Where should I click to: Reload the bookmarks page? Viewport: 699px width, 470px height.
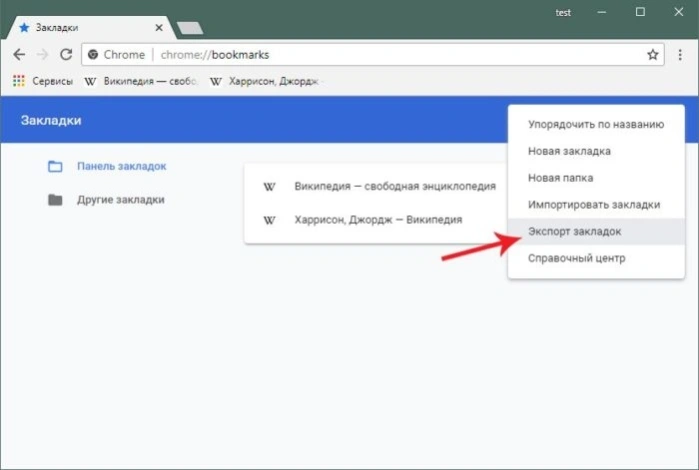tap(66, 55)
